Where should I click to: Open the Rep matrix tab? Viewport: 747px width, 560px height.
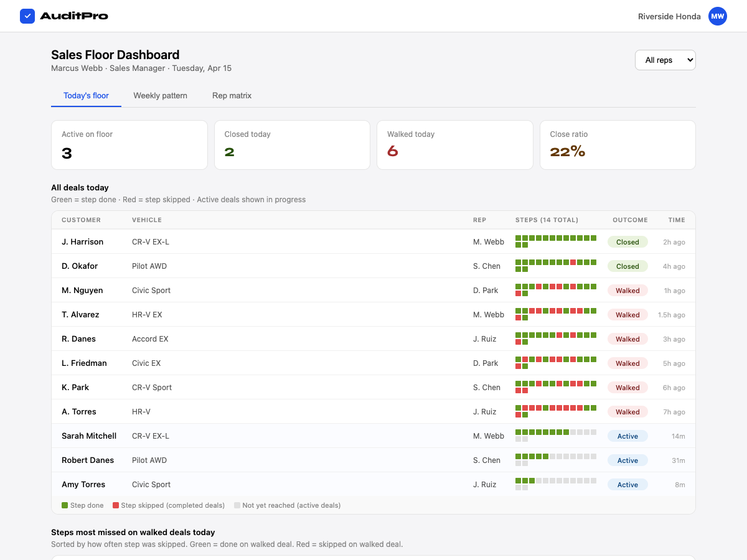coord(232,96)
